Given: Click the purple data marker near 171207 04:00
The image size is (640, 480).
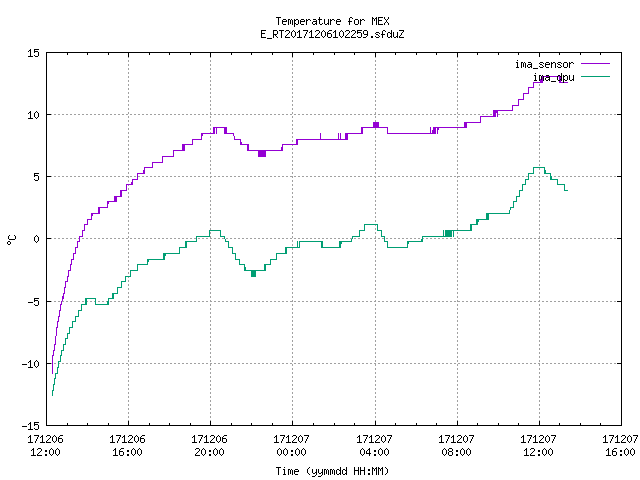Looking at the screenshot, I should pyautogui.click(x=376, y=125).
